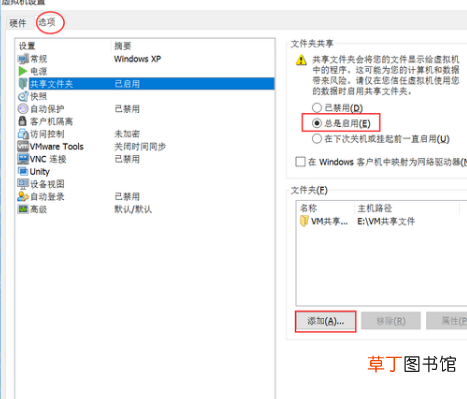Click the E:\VM共享文件 host path cell
This screenshot has width=467, height=399.
[x=386, y=221]
